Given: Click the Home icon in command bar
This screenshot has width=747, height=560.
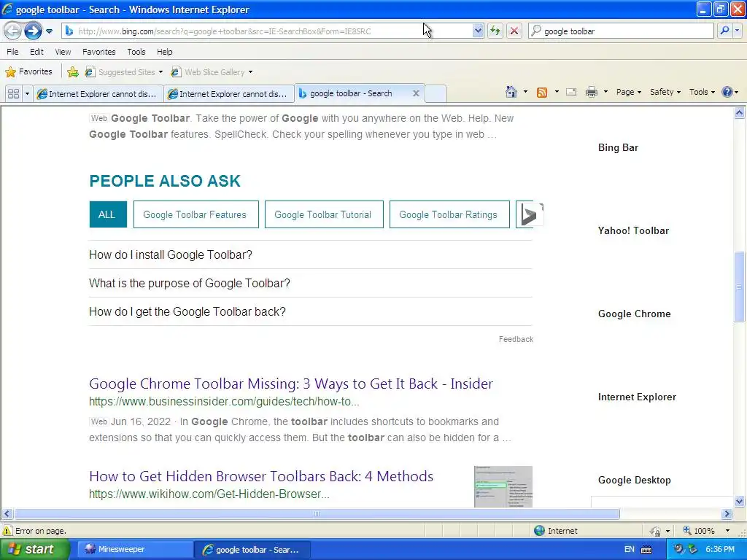Looking at the screenshot, I should pos(511,92).
